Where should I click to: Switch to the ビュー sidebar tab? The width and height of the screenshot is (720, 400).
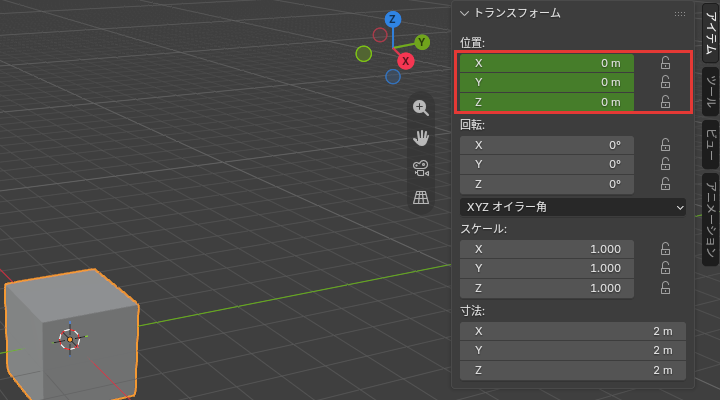(x=710, y=145)
